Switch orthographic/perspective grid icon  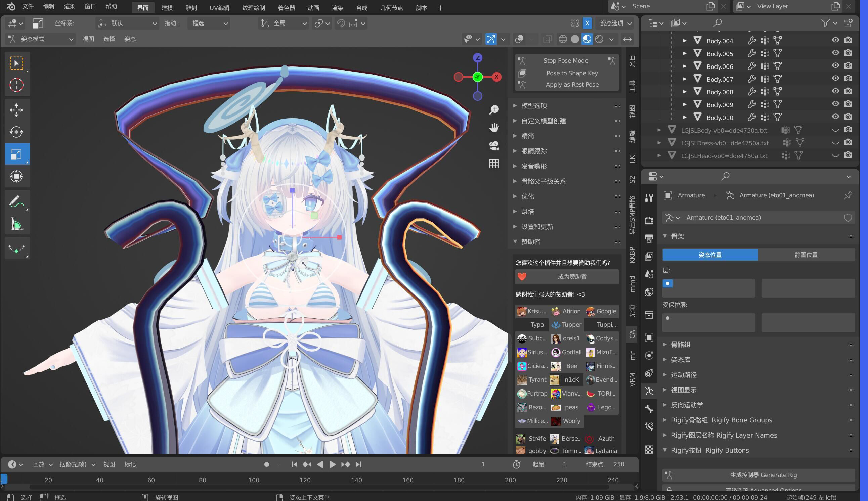point(494,164)
